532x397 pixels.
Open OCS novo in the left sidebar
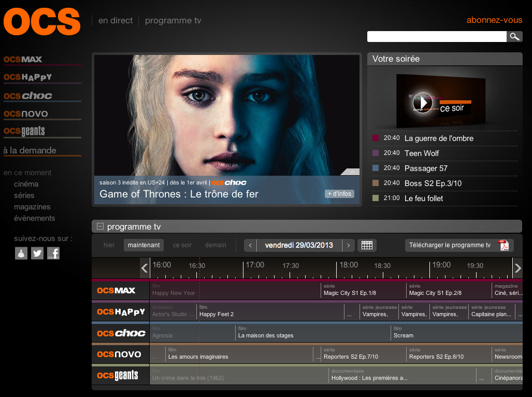[x=26, y=114]
